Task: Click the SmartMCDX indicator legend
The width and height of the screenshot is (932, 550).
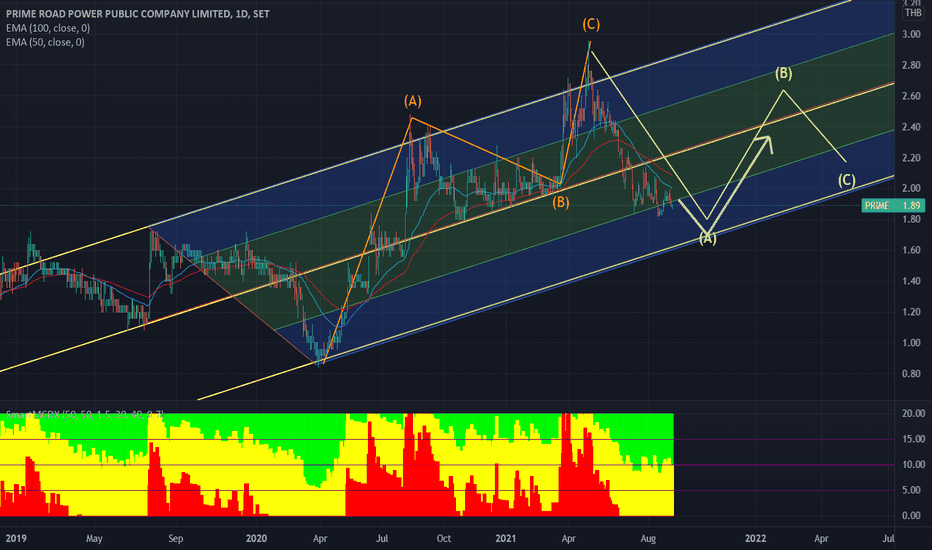Action: coord(84,414)
